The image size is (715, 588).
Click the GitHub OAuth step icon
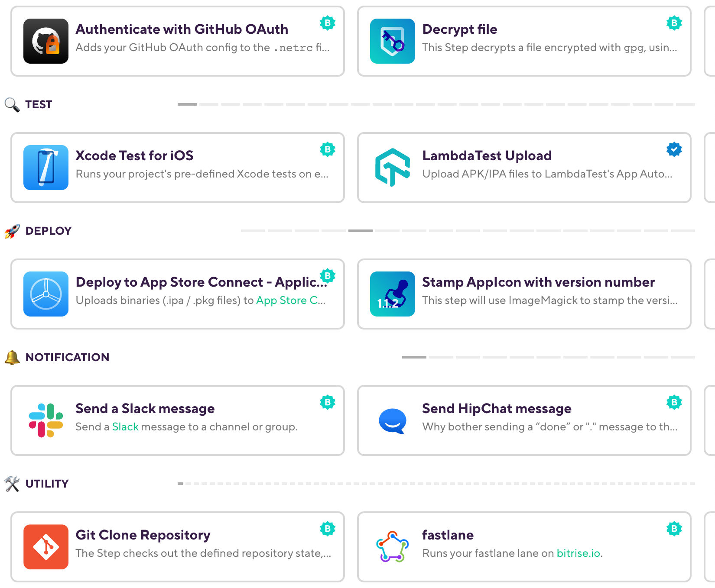(x=46, y=41)
